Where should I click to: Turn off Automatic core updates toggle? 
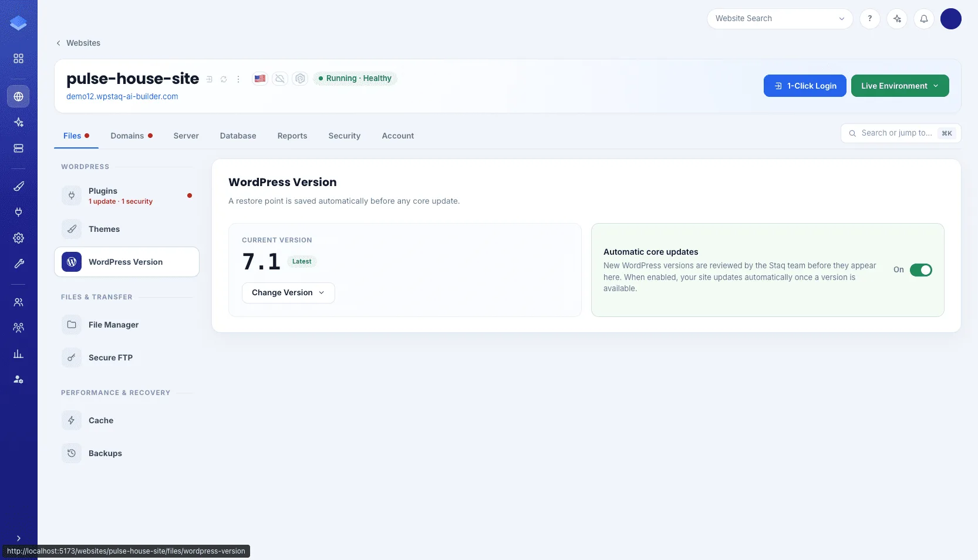click(x=920, y=270)
